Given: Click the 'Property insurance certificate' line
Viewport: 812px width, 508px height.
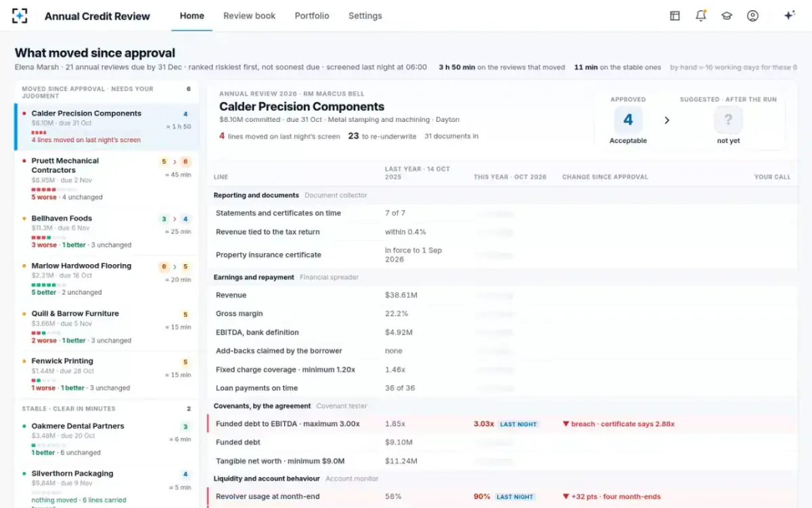Looking at the screenshot, I should [502, 255].
